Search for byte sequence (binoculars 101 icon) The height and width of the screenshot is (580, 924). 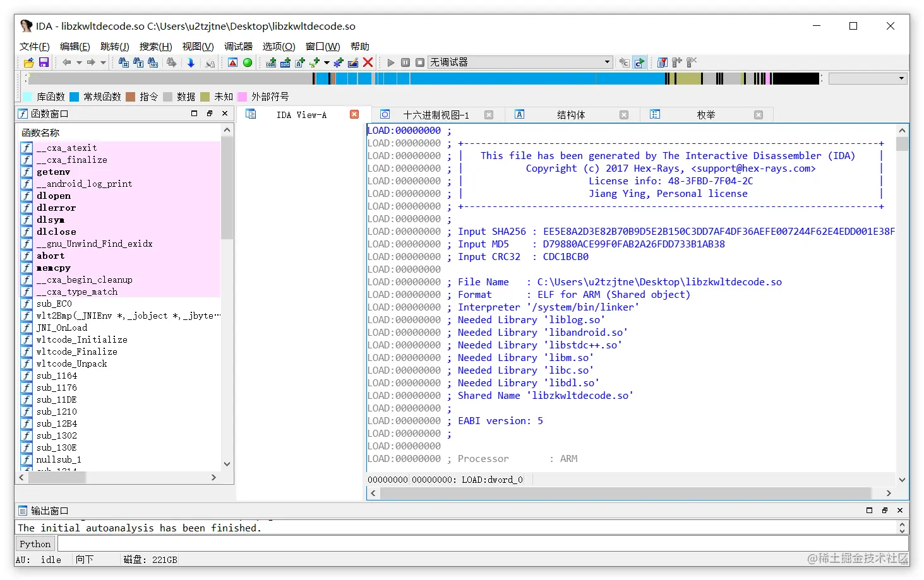(x=153, y=62)
